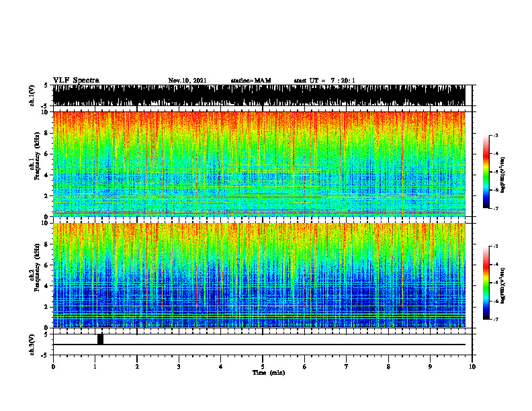Click the "-3" label on ch.2 colorbar

pyautogui.click(x=495, y=246)
